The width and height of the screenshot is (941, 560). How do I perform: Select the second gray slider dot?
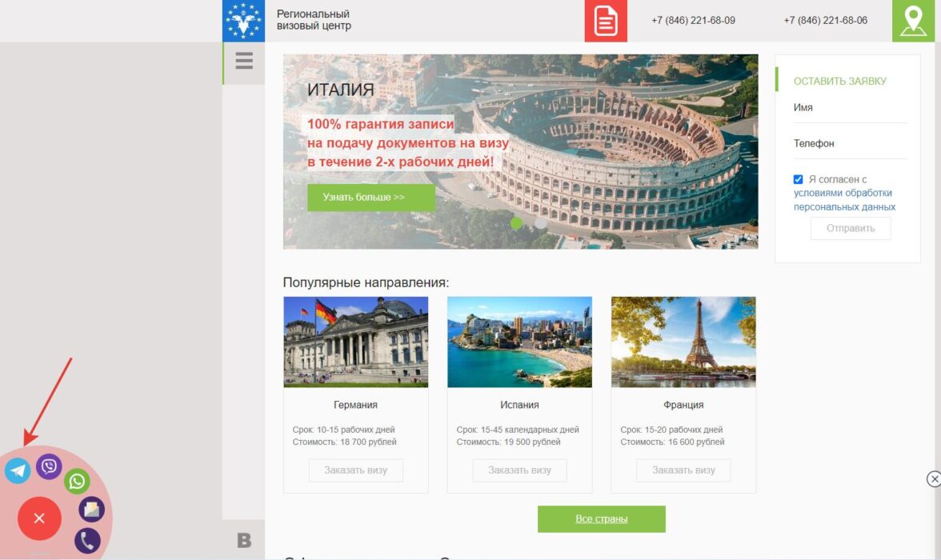pyautogui.click(x=541, y=222)
